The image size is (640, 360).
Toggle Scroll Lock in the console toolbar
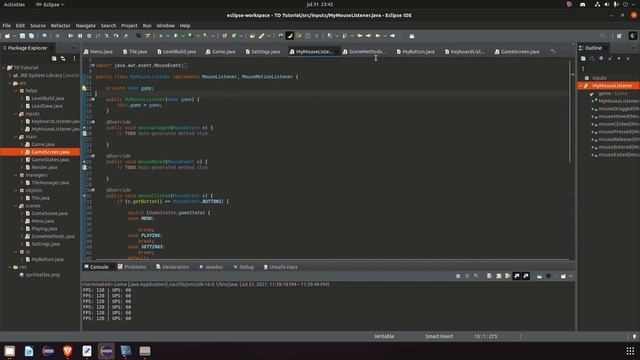tap(498, 276)
